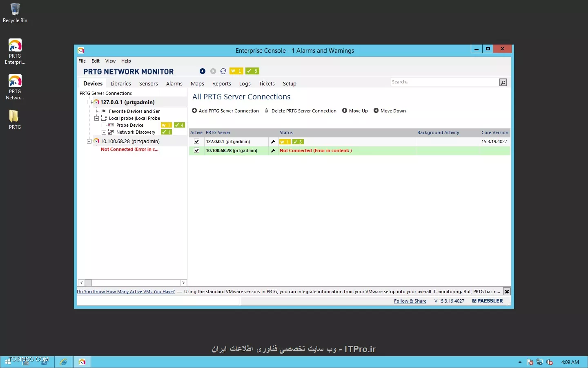Click the Action Center flag tray icon
Screen dimensions: 588x368
pos(530,362)
